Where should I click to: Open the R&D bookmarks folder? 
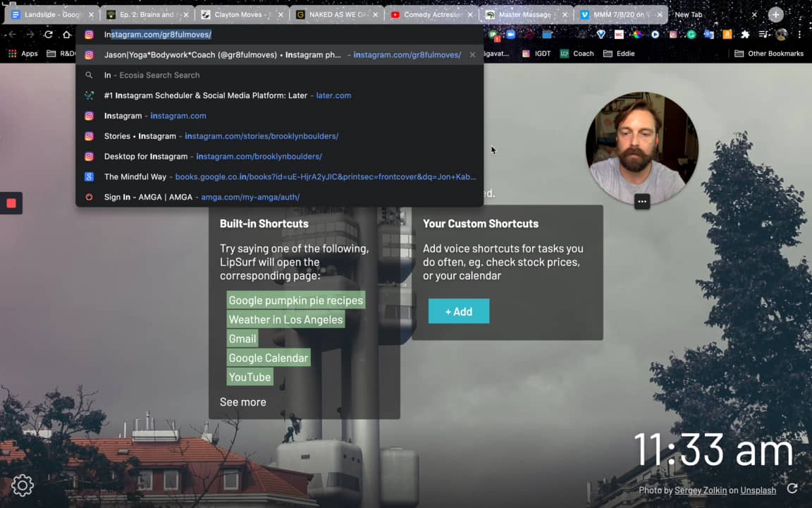61,54
